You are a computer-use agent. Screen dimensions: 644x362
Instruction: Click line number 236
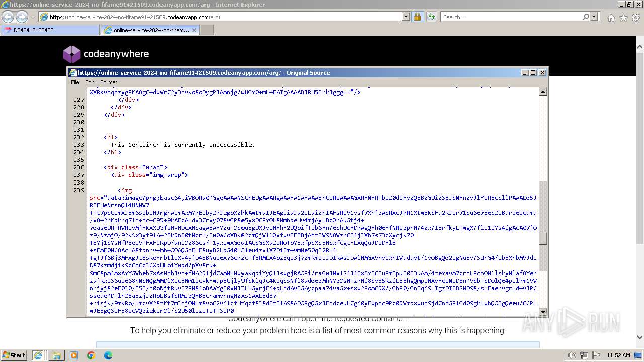click(x=78, y=167)
